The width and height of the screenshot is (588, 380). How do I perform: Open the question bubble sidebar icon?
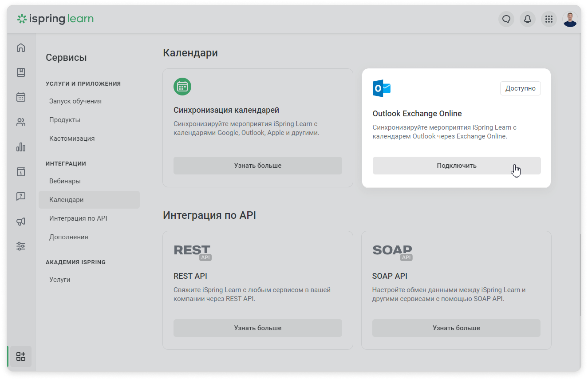click(21, 196)
